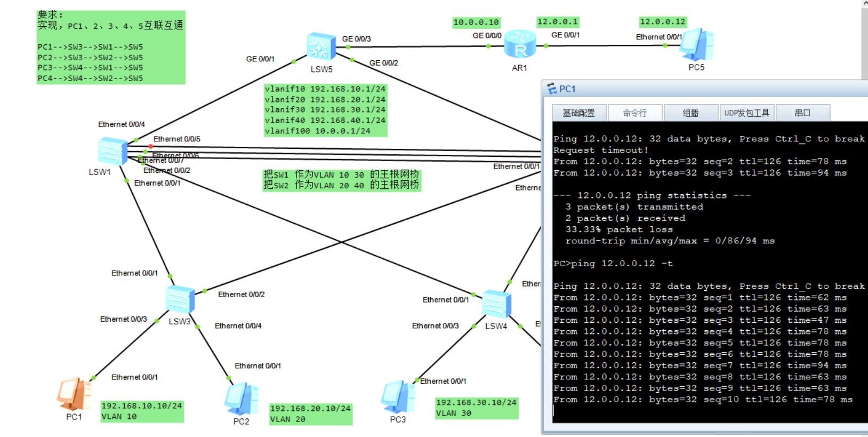Screen dimensions: 868x437
Task: Click the PC1 192.168.10.10/24 VLAN 10 note
Action: (142, 411)
